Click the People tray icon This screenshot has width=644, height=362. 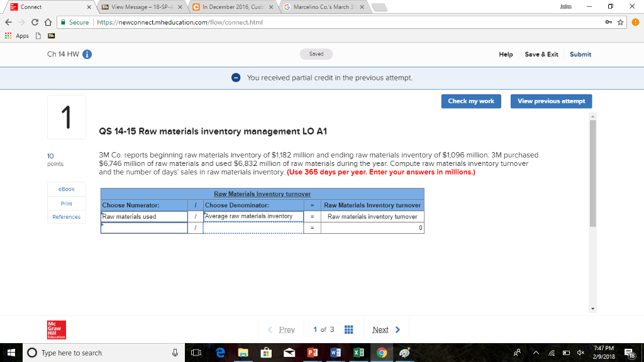pos(517,353)
